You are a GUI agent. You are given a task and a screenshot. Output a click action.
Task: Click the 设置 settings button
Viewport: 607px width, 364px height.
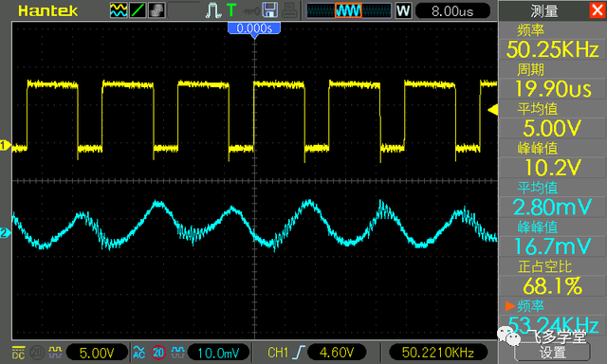tap(552, 353)
